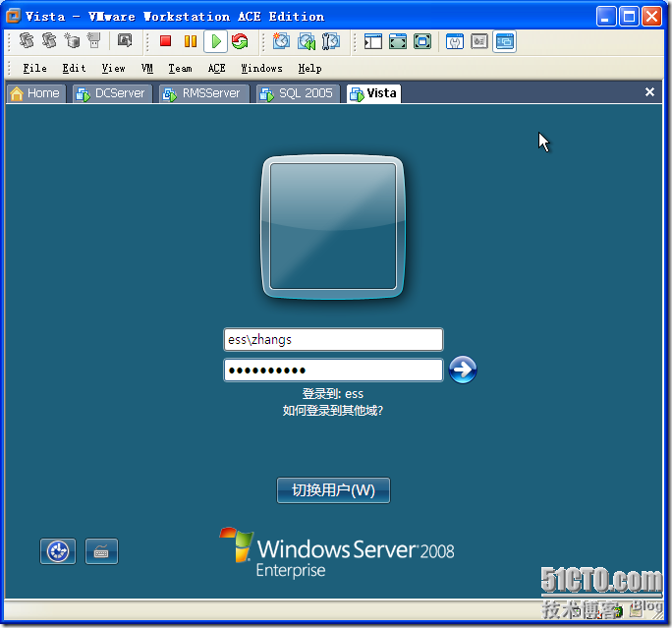This screenshot has width=672, height=628.
Task: Click the first toolbar icon on the far left
Action: 27,40
